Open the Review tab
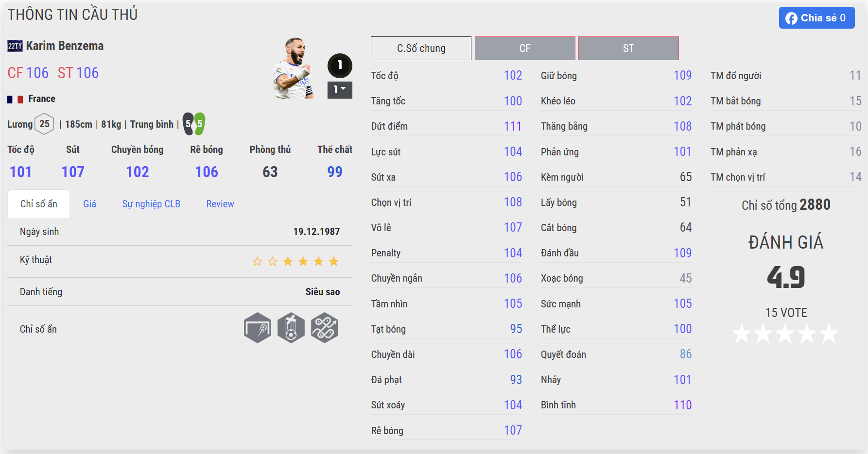The width and height of the screenshot is (868, 454). click(220, 204)
